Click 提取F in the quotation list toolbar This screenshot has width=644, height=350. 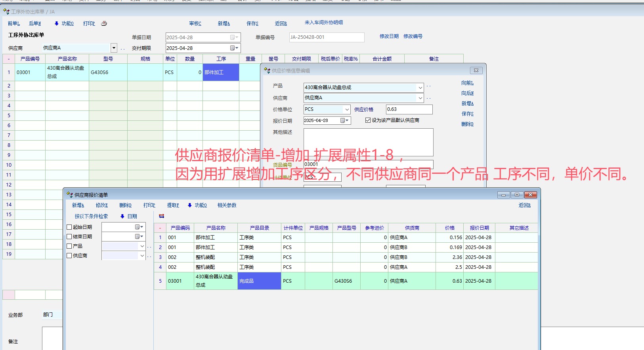coord(173,205)
